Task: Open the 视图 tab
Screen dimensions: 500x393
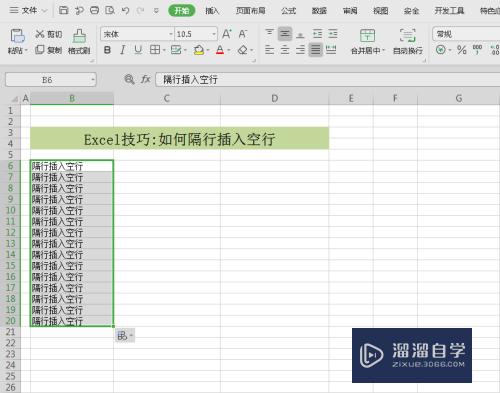Action: (x=380, y=11)
